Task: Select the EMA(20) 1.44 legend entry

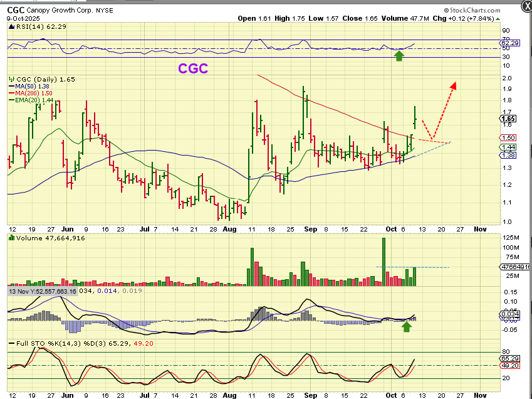Action: click(31, 100)
